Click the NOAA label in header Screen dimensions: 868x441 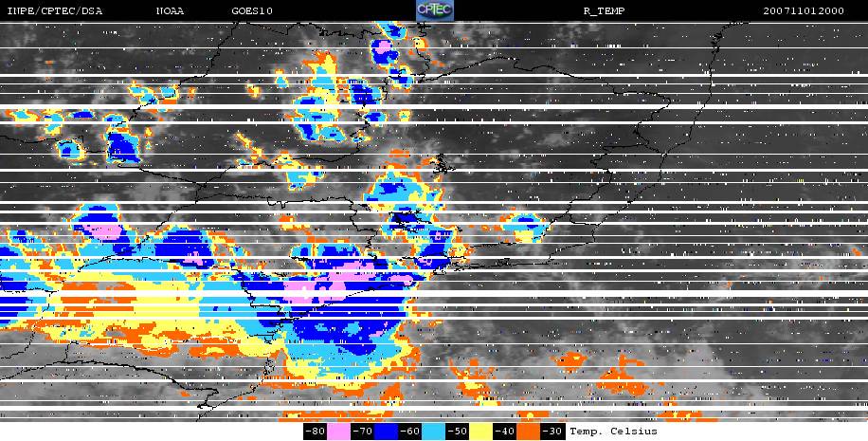tap(172, 11)
